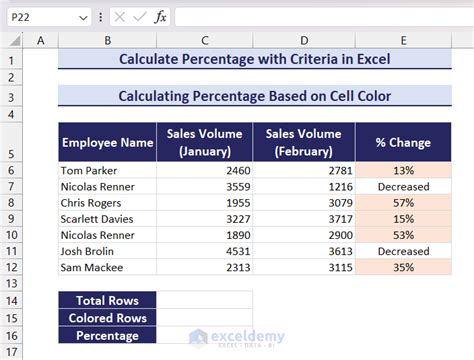Image resolution: width=474 pixels, height=360 pixels.
Task: Select the empty cell beside Colored Rows
Action: (205, 318)
